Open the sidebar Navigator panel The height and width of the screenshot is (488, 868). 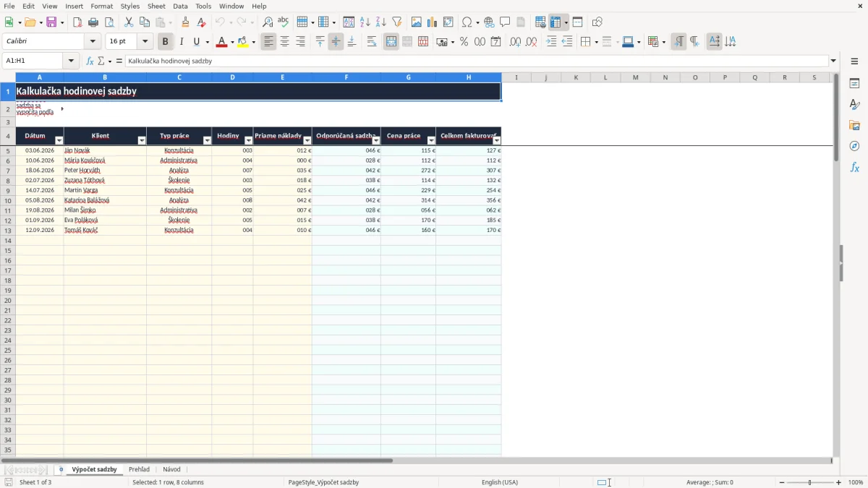coord(854,147)
